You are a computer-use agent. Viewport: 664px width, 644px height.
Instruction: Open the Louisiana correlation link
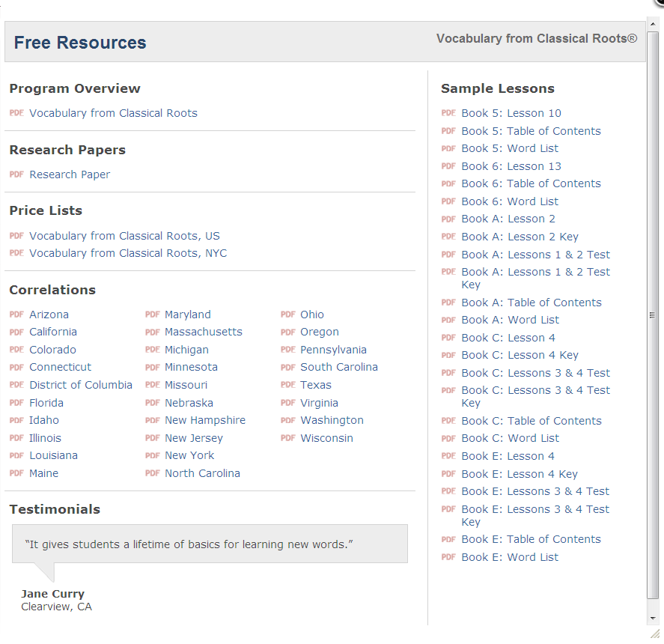click(53, 455)
